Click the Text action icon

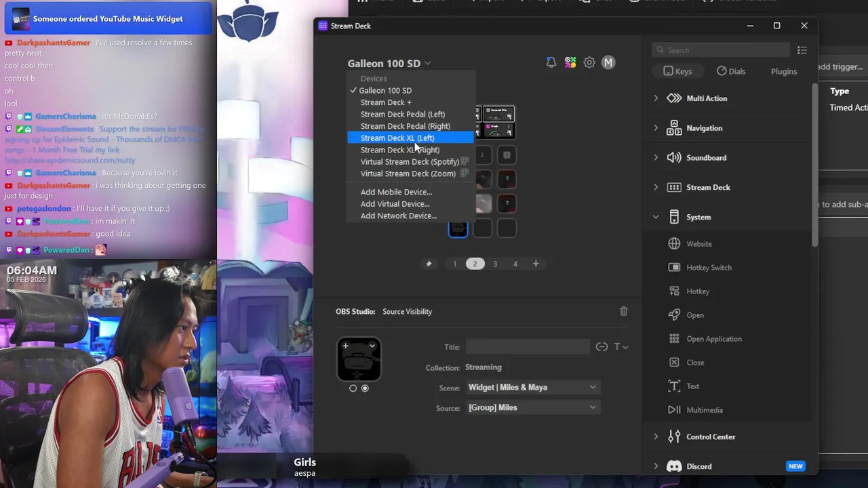(674, 386)
